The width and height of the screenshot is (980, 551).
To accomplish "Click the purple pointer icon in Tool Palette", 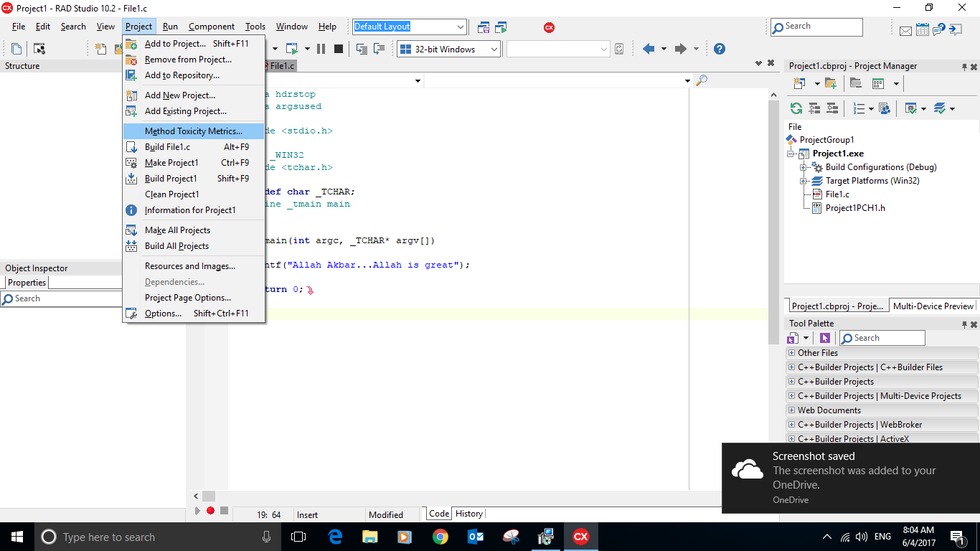I will click(x=825, y=338).
